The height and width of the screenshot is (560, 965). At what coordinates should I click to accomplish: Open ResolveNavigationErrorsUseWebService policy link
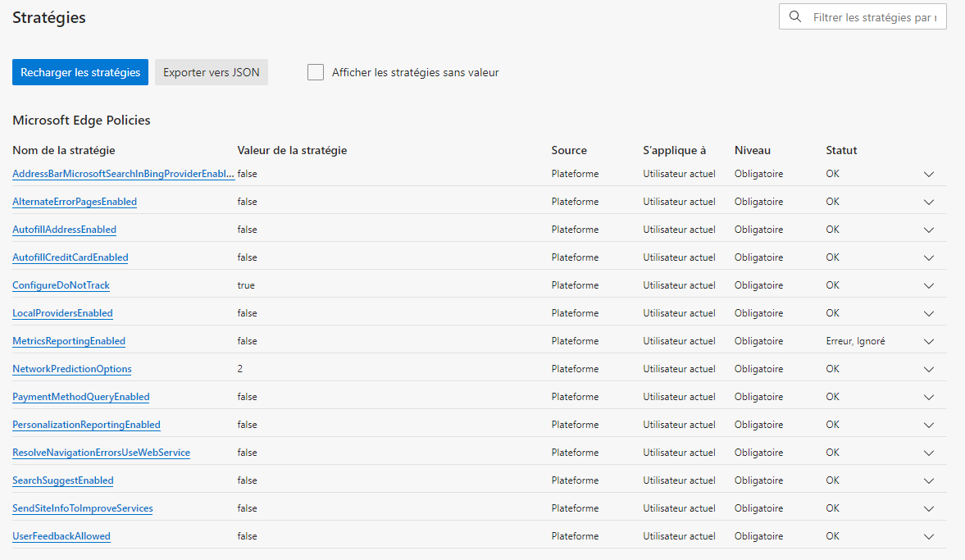(101, 453)
